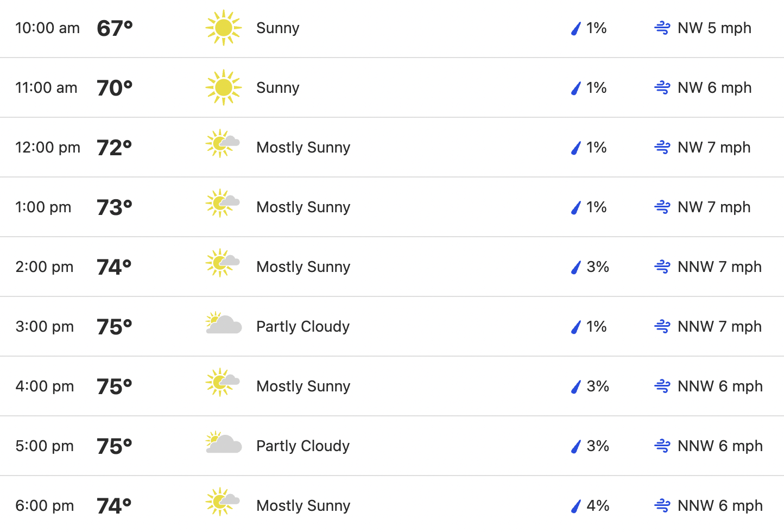Click the Mostly Sunny text at 12:00 pm
This screenshot has height=532, width=784.
click(303, 147)
